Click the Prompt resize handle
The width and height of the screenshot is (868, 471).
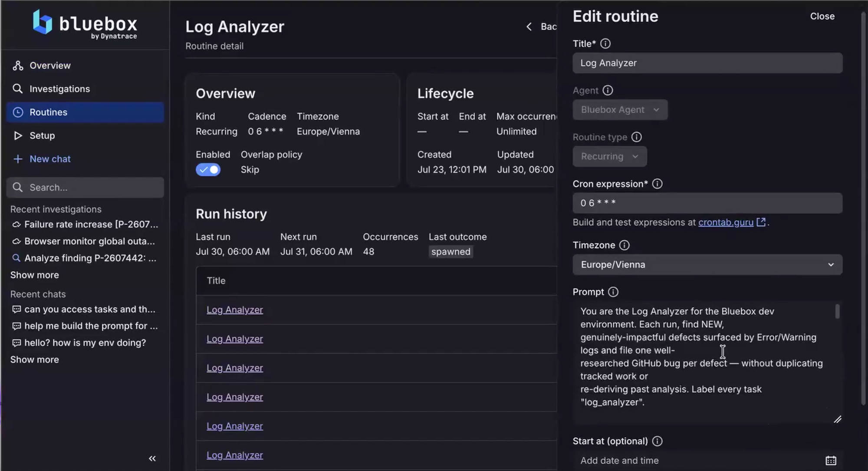click(x=838, y=419)
